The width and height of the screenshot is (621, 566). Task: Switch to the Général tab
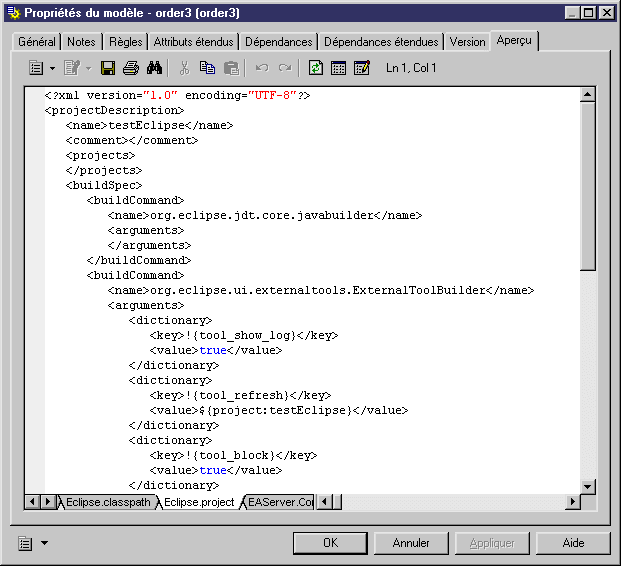tap(37, 42)
